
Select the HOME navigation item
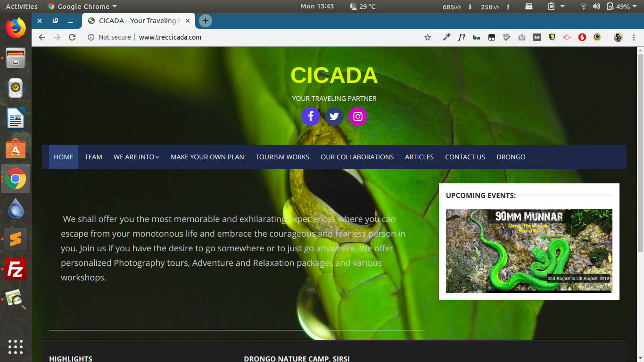pos(64,157)
